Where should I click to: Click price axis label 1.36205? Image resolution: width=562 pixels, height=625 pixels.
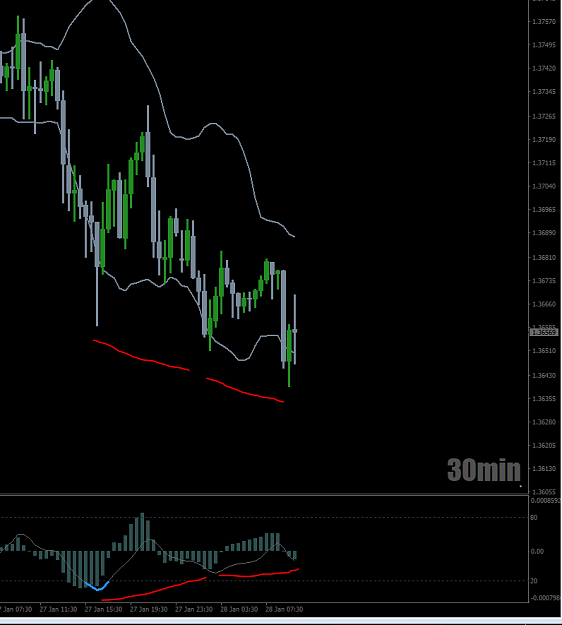coord(544,445)
